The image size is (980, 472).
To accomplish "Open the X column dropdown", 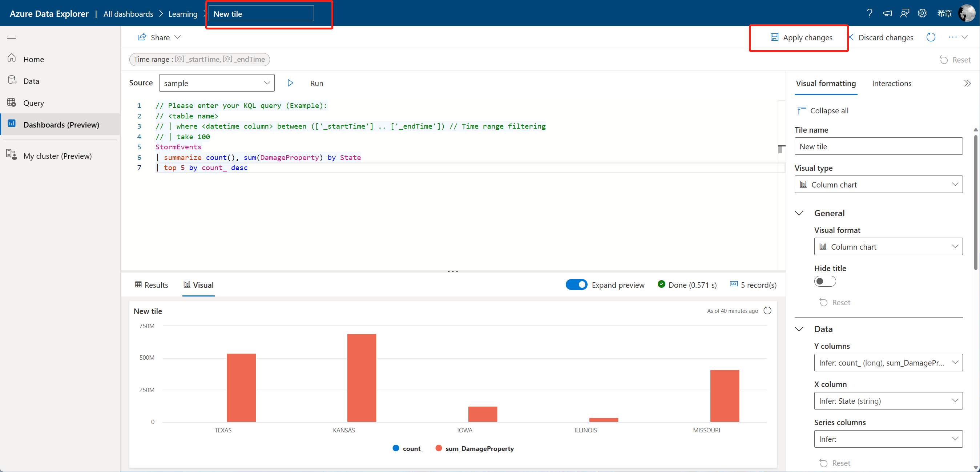I will [888, 401].
